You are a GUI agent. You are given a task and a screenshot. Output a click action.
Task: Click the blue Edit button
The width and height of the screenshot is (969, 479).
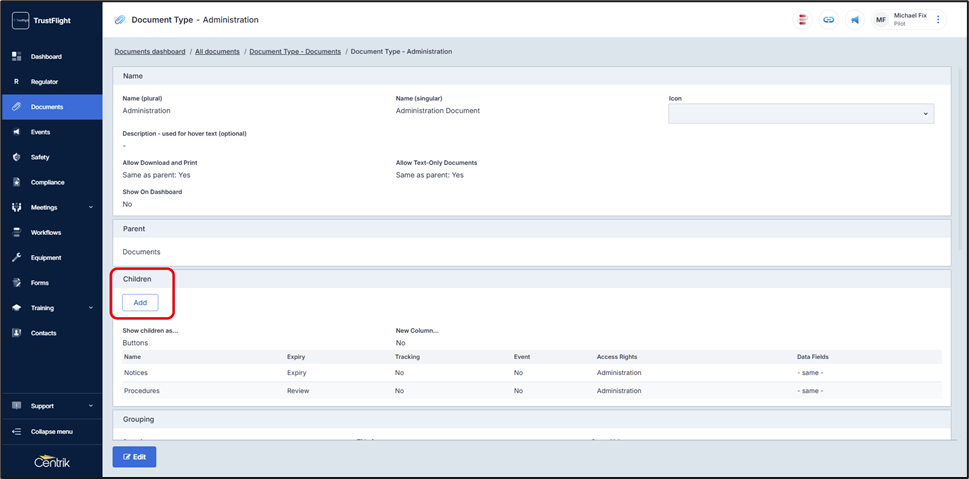(134, 457)
